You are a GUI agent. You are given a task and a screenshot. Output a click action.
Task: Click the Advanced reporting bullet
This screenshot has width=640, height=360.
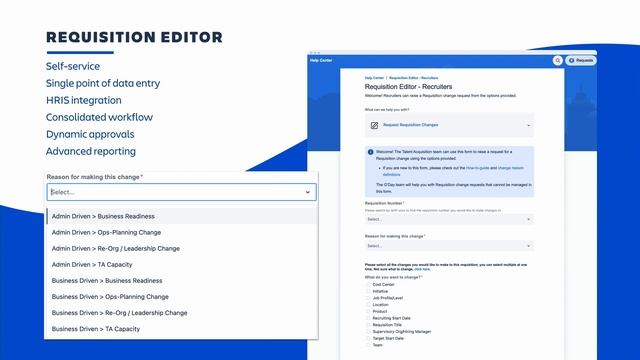pyautogui.click(x=91, y=151)
